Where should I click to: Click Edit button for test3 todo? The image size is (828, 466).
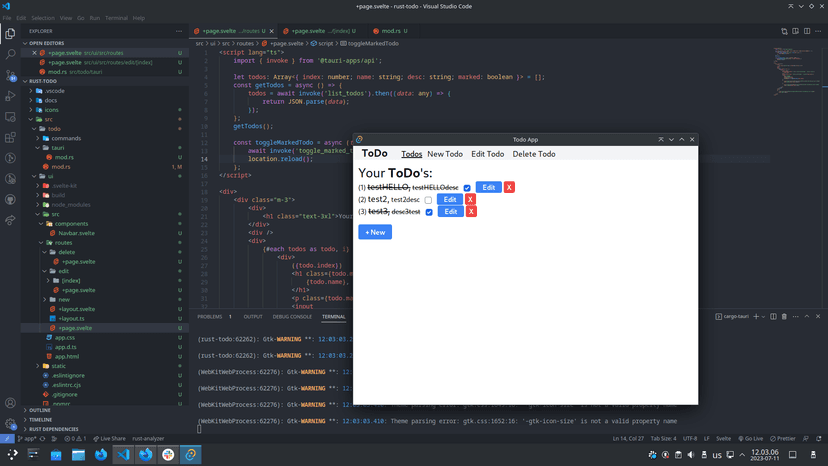[x=450, y=211]
